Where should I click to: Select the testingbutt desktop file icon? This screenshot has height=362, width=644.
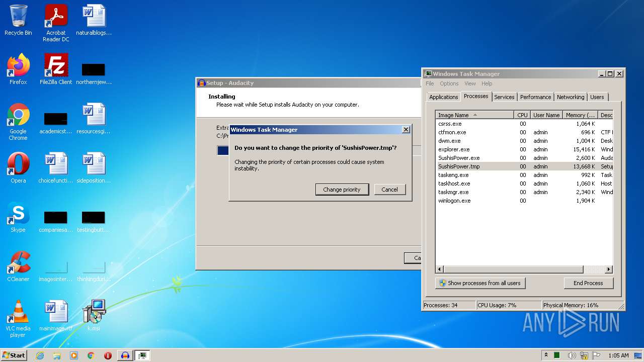pyautogui.click(x=94, y=221)
